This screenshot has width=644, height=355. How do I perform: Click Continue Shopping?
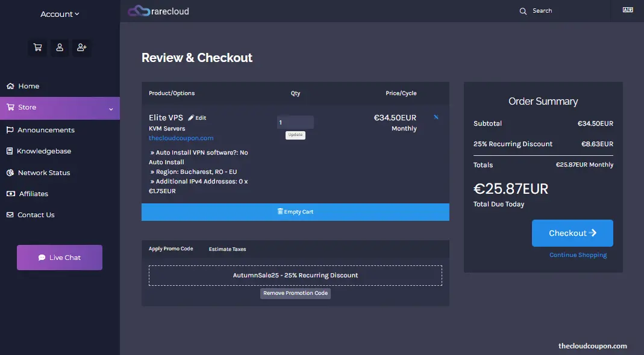click(577, 255)
